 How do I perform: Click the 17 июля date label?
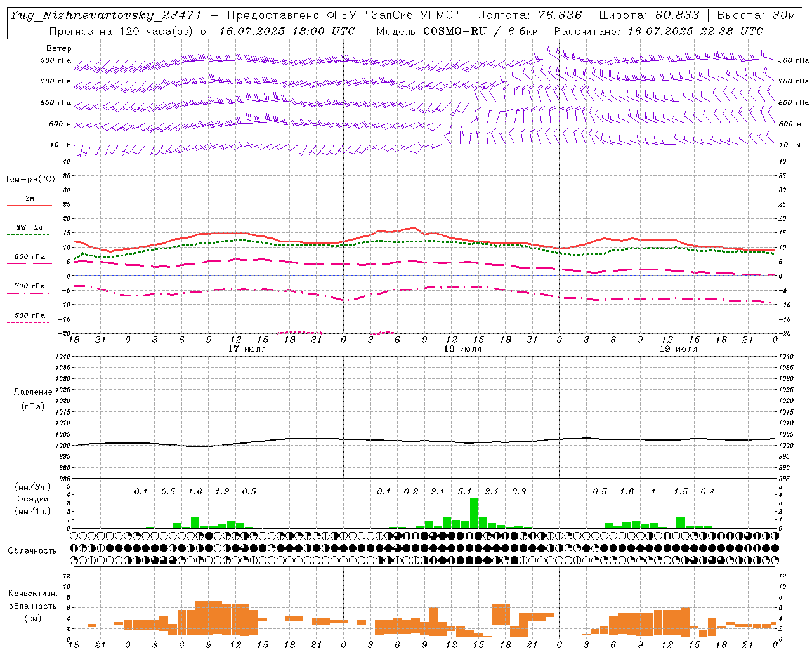(246, 349)
